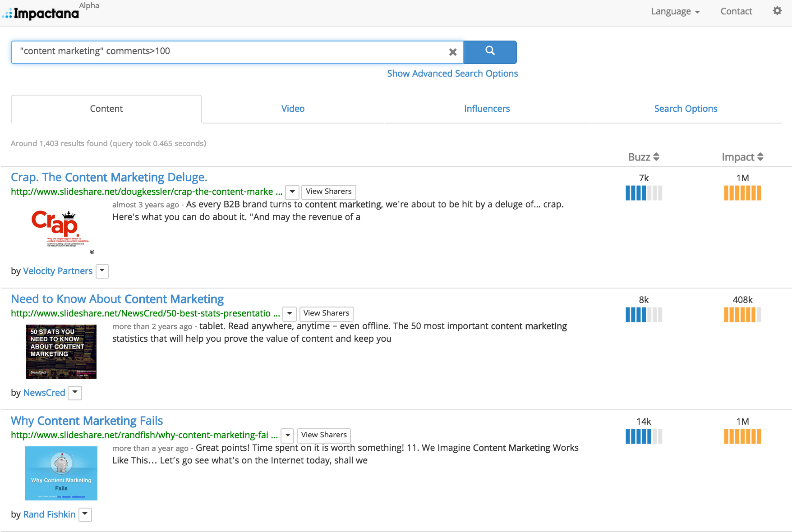Click the blue Buzz bar for Why Content Marketing Fails

644,436
